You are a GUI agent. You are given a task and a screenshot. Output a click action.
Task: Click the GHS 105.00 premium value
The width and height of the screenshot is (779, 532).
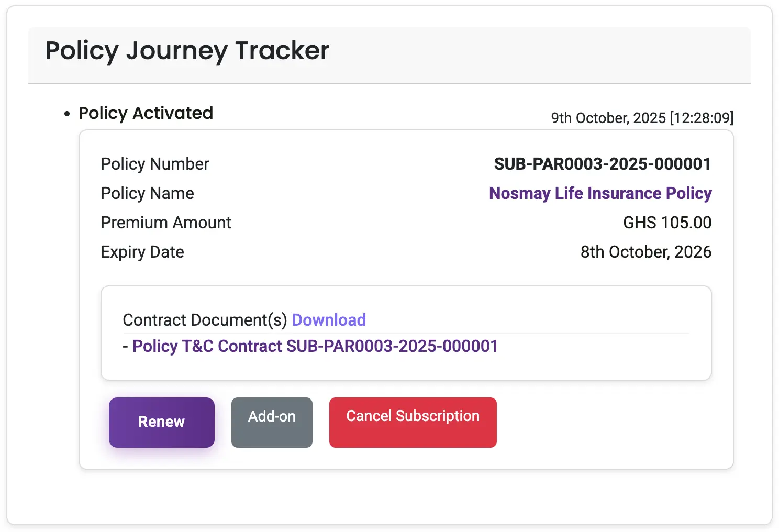[x=667, y=223]
